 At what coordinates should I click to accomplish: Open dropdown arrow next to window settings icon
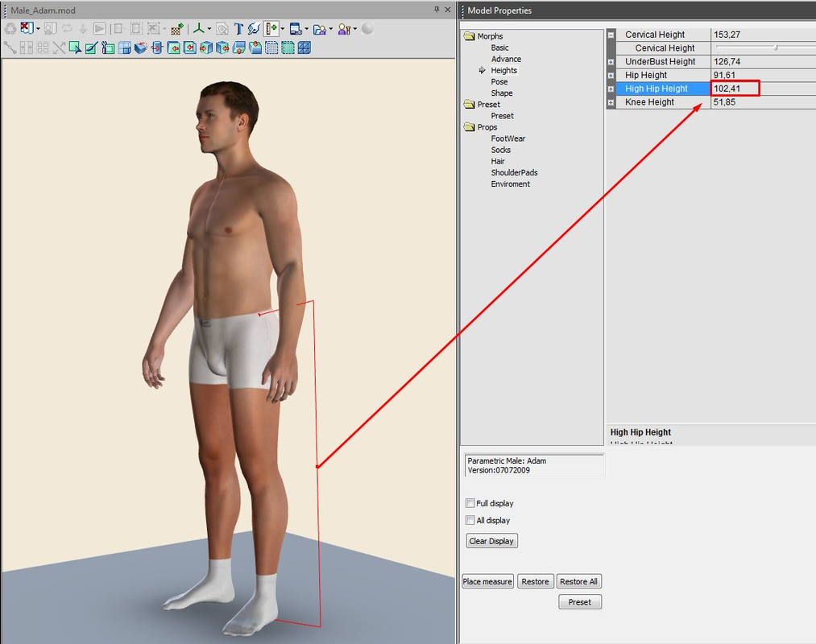[306, 29]
